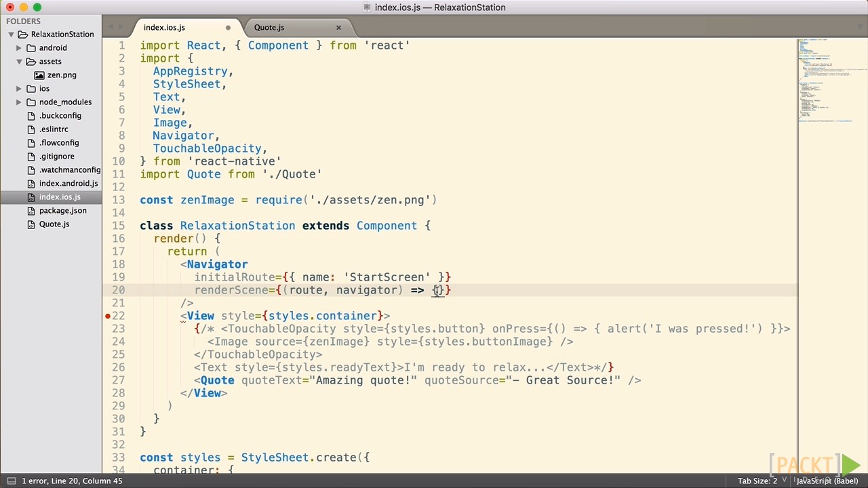This screenshot has height=488, width=868.
Task: Click the .flowconfig file icon
Action: click(x=31, y=143)
